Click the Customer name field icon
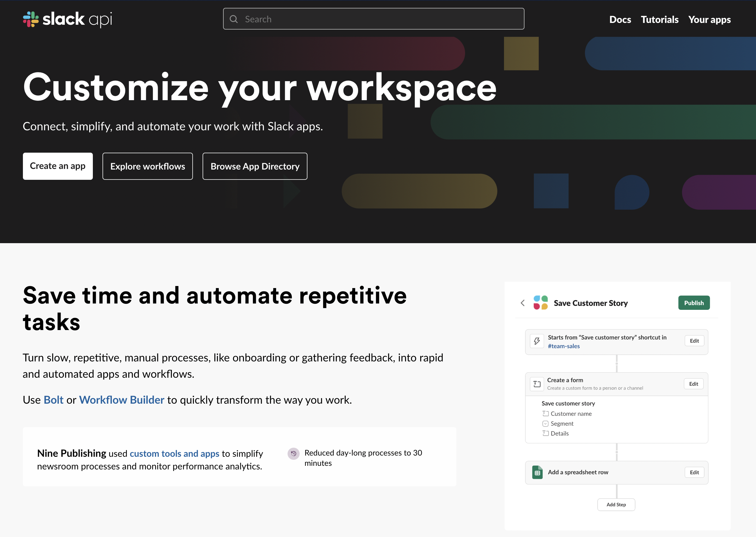 [545, 414]
